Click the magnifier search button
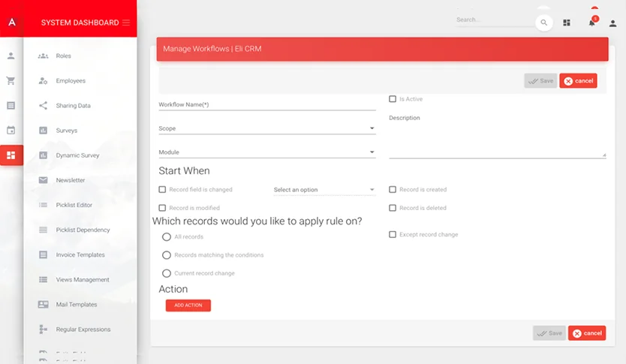Viewport: 626px width, 364px height. (543, 23)
